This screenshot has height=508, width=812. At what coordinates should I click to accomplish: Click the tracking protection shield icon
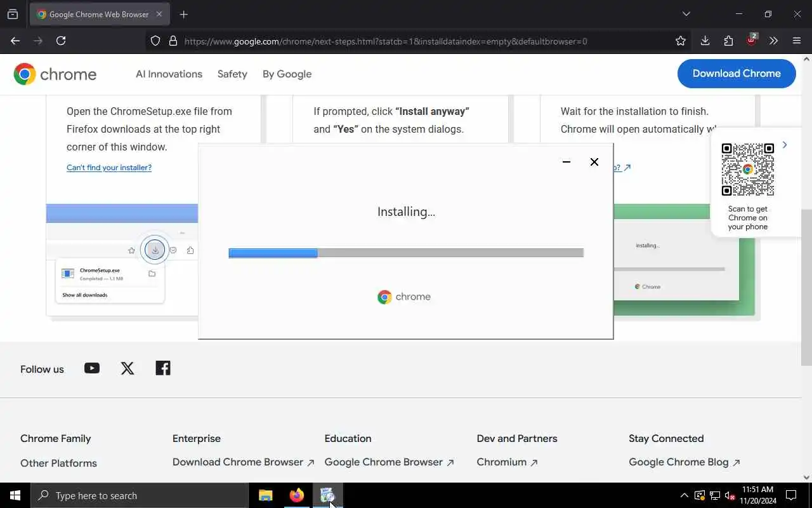click(155, 41)
